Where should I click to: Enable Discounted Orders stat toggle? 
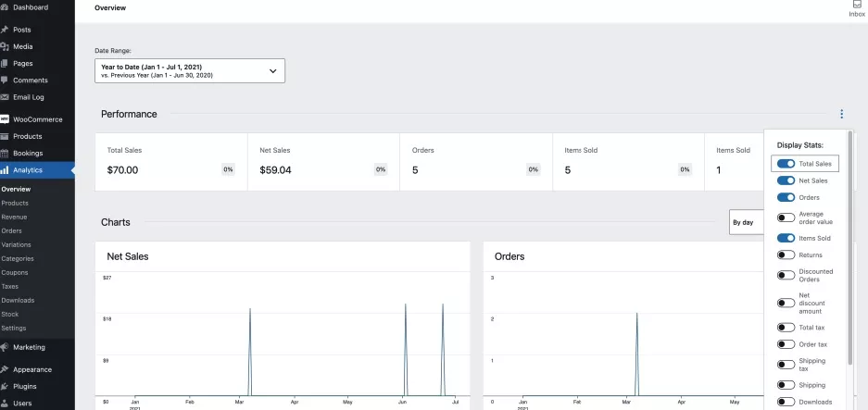click(x=786, y=276)
